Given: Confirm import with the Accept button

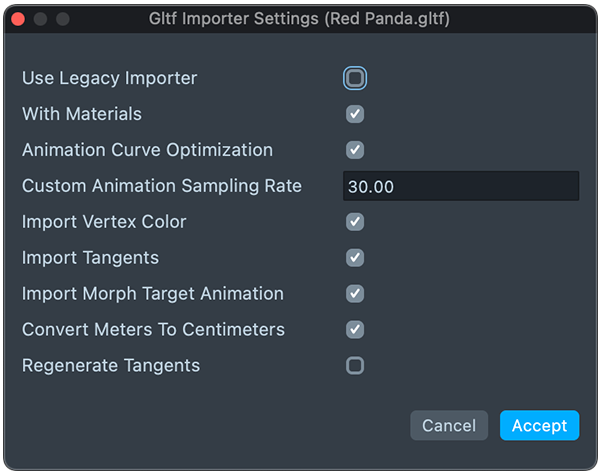Looking at the screenshot, I should (539, 425).
